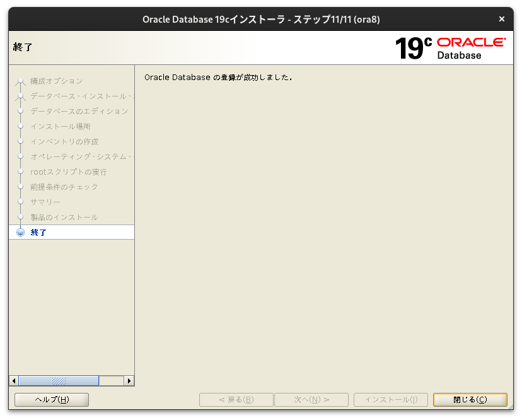Click the right arrow of the horizontal scrollbar

click(x=129, y=380)
